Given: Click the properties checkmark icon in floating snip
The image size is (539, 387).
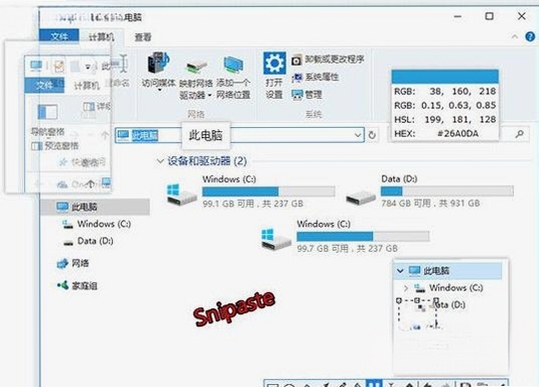Looking at the screenshot, I should click(59, 66).
